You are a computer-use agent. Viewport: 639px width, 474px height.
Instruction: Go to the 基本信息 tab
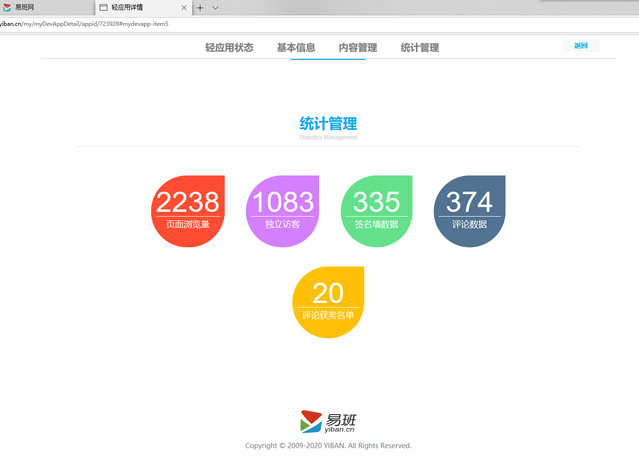296,47
